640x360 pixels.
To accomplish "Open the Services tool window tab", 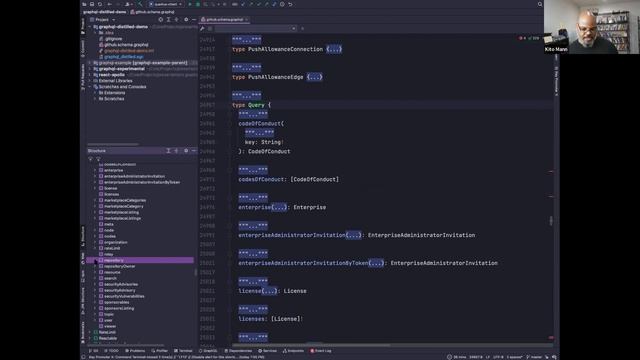I will coord(267,351).
